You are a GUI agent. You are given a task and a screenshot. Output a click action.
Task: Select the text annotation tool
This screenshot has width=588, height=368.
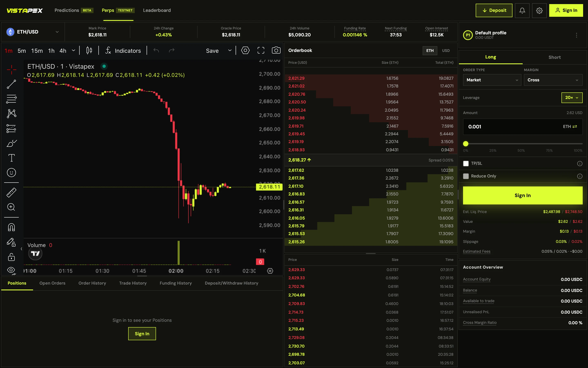pyautogui.click(x=11, y=158)
